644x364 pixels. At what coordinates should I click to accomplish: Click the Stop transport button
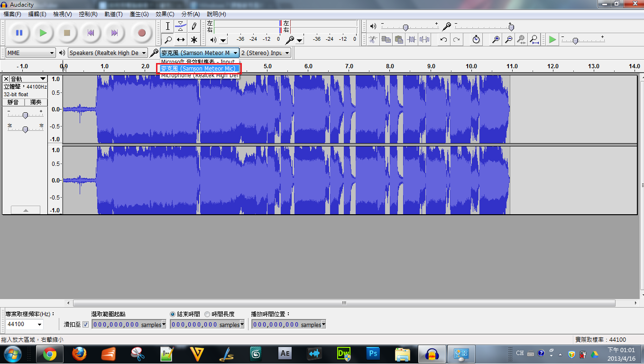[x=67, y=33]
